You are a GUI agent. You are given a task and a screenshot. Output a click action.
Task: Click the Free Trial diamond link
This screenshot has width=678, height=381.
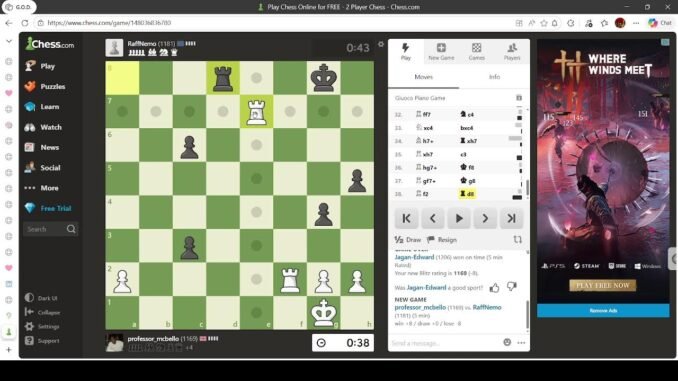(x=48, y=208)
